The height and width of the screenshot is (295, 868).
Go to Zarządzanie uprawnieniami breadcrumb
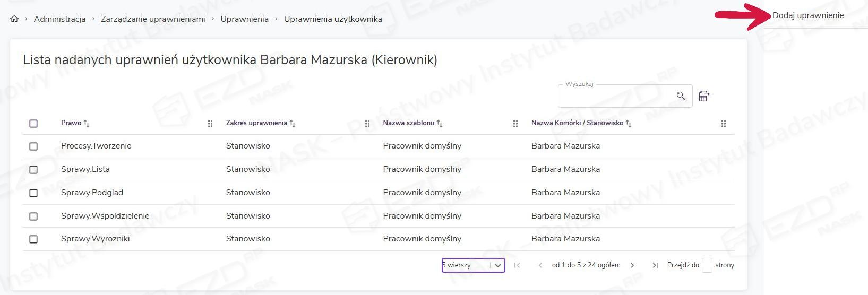[153, 19]
